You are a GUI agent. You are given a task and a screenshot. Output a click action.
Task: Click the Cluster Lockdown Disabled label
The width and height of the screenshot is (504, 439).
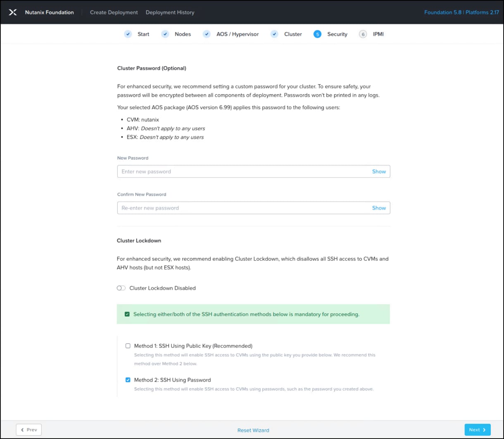(x=162, y=288)
